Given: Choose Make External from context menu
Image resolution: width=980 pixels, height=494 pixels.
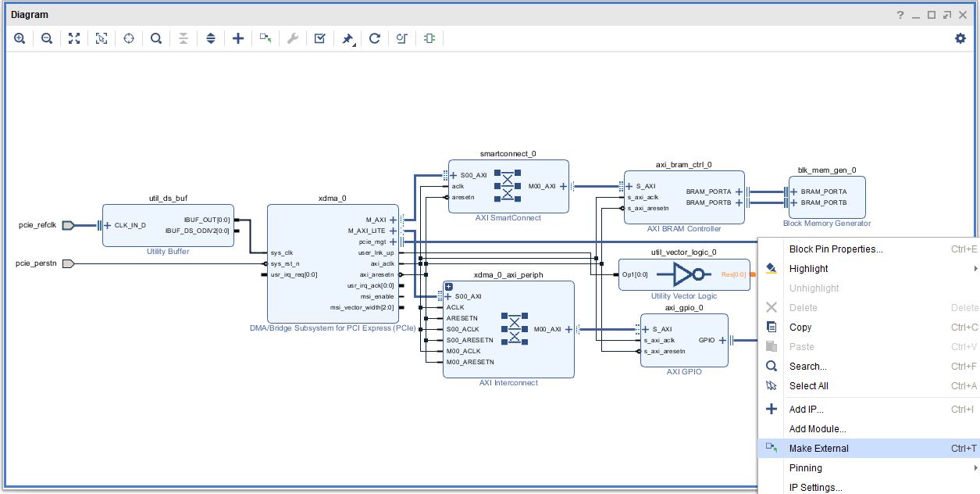Looking at the screenshot, I should [818, 449].
